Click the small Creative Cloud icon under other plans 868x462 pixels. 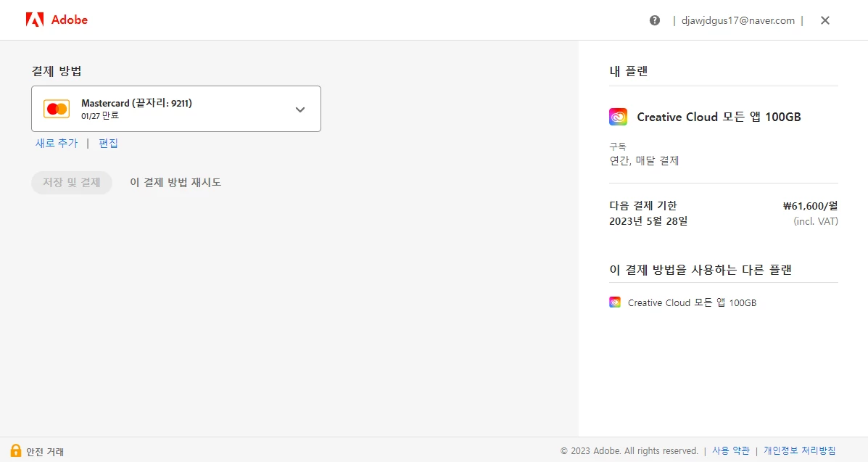tap(614, 302)
